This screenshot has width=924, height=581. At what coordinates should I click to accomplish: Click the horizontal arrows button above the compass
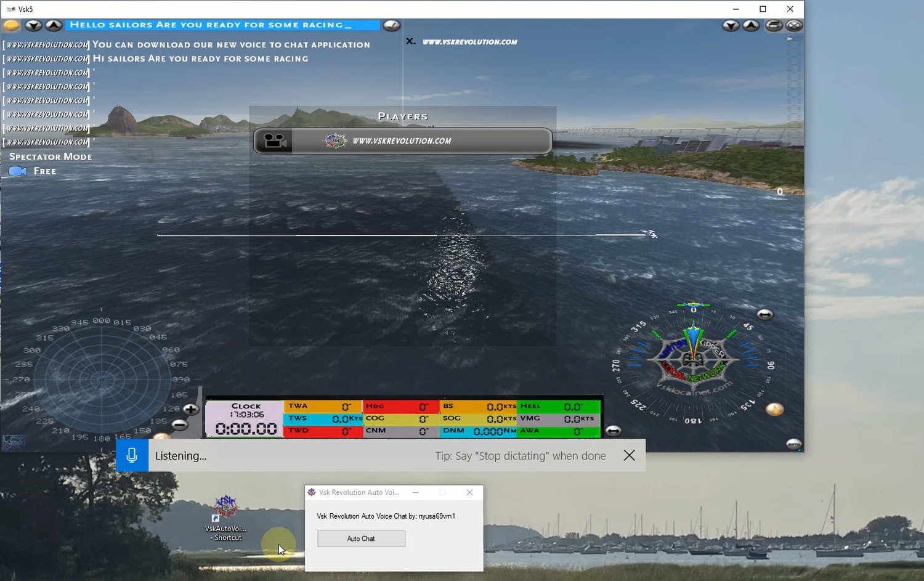click(x=764, y=314)
